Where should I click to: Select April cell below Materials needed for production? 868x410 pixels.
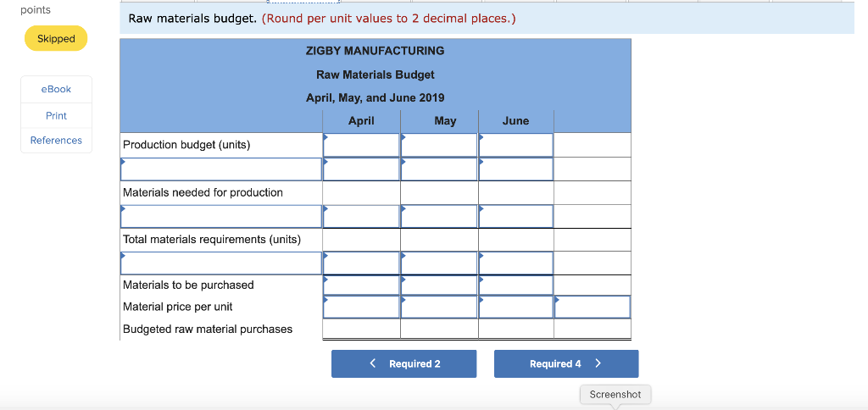(361, 216)
